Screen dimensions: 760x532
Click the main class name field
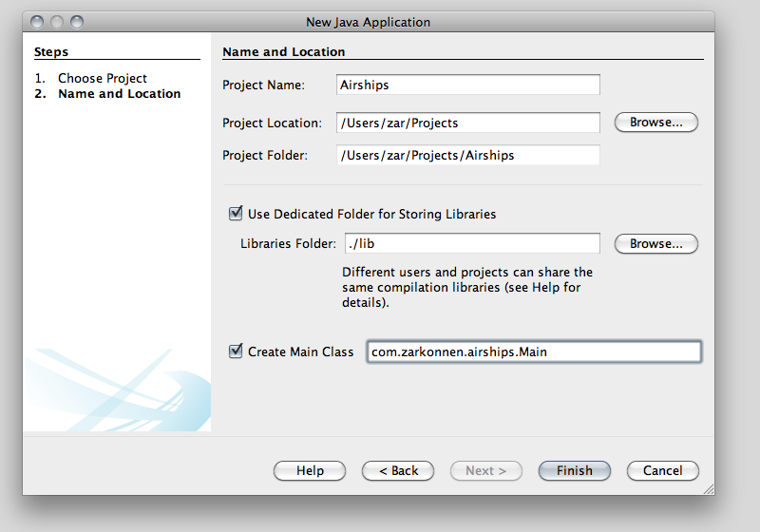(534, 351)
